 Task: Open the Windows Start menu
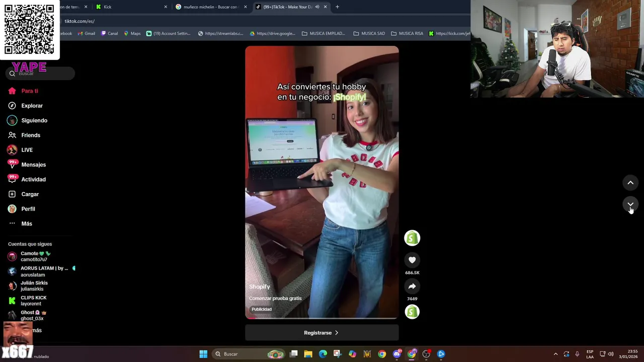[x=203, y=354]
